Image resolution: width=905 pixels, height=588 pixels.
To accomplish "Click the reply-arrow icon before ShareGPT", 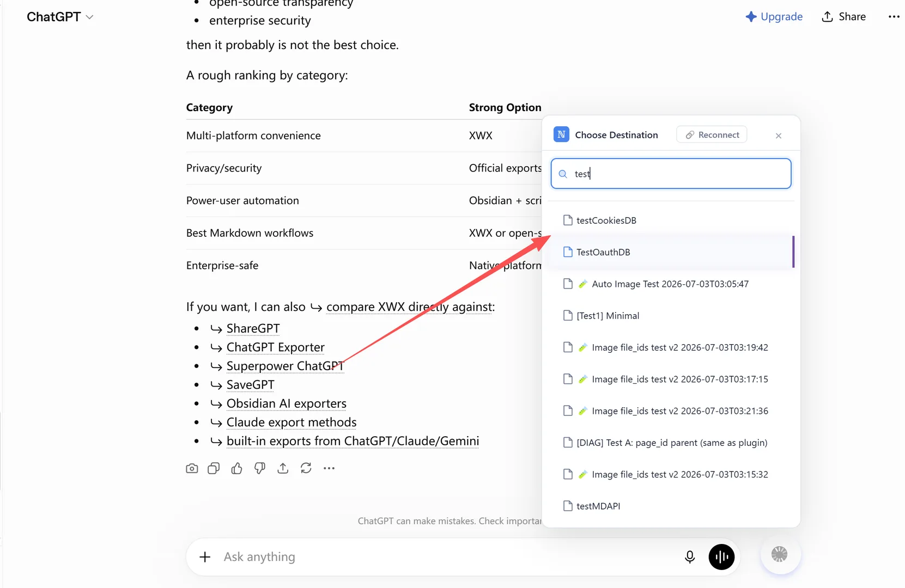I will 216,329.
